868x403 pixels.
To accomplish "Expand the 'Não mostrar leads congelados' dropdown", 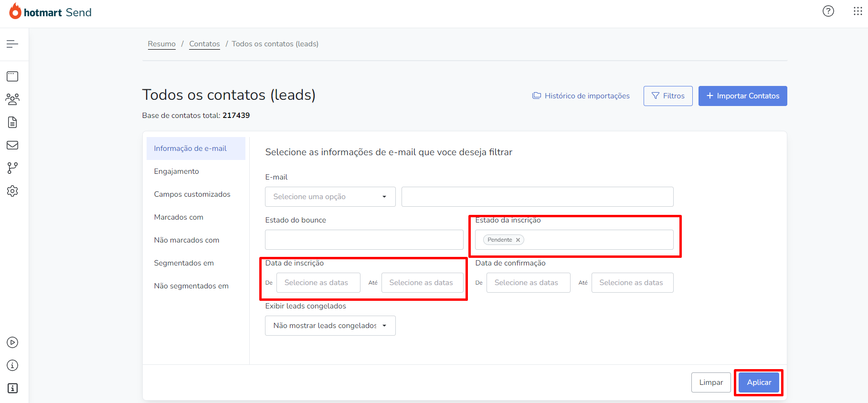I will (330, 326).
